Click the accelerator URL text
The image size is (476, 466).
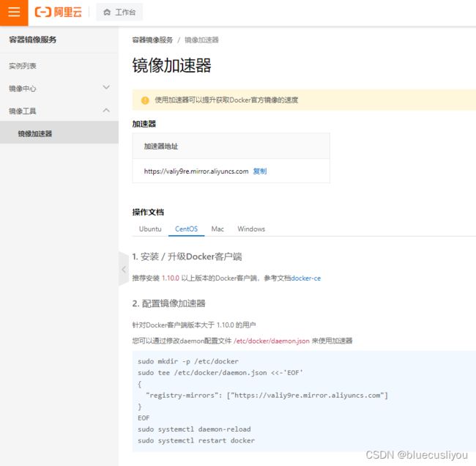tap(196, 171)
